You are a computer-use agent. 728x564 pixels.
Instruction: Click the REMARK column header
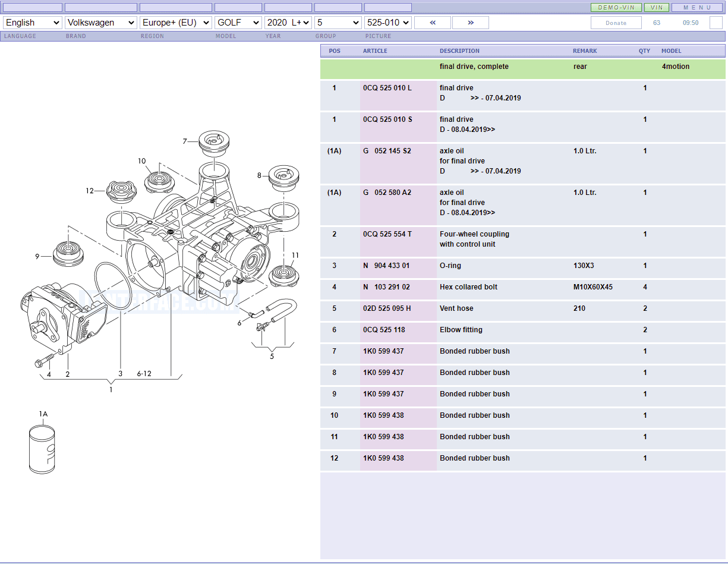[x=585, y=51]
